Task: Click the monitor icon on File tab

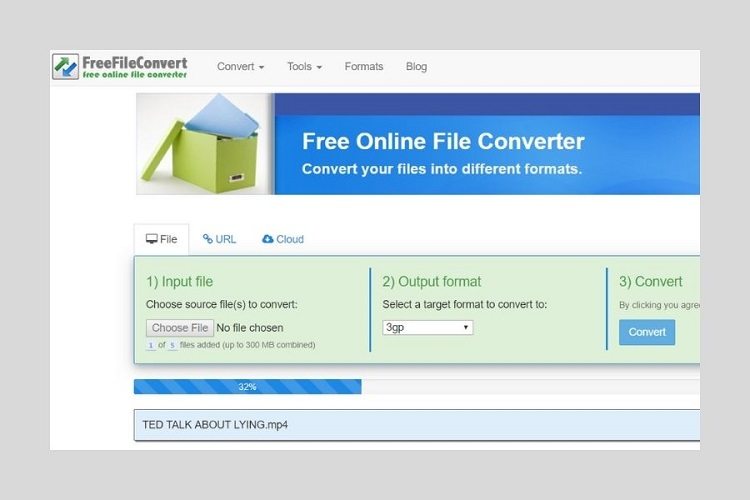Action: coord(152,240)
